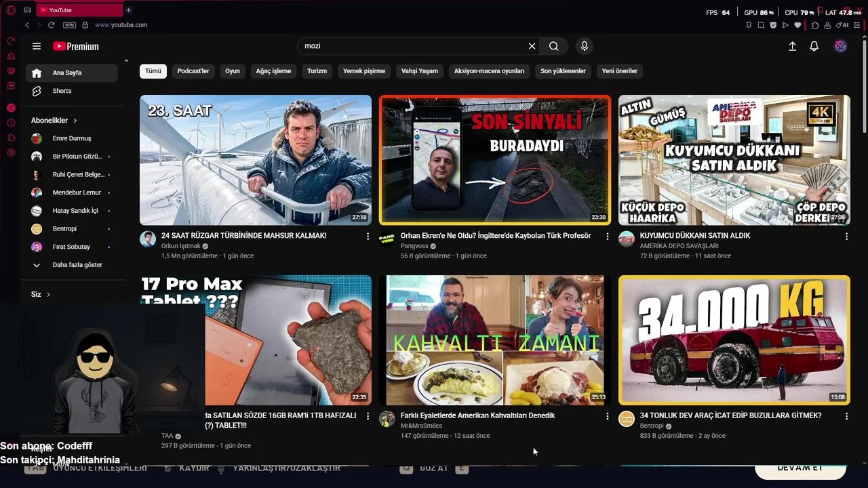Take a snapshot with toolbar capture icon
The image size is (868, 488).
coord(761,25)
